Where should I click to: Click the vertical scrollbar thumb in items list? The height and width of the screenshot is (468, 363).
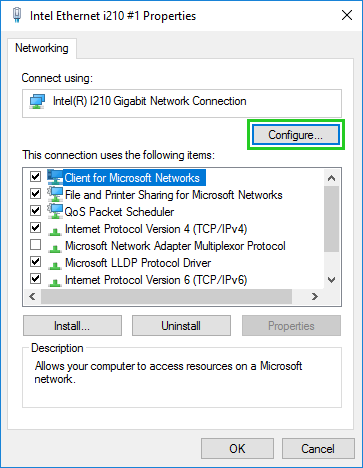point(331,219)
